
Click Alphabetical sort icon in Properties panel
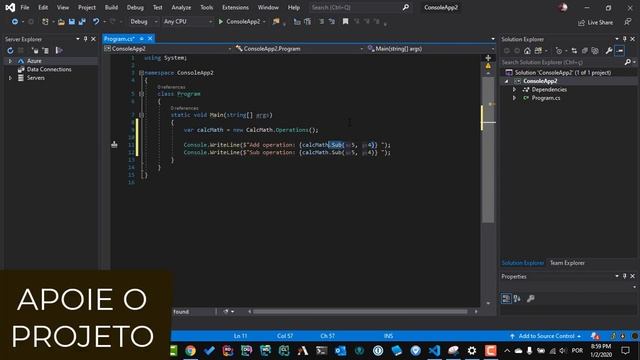coord(517,298)
